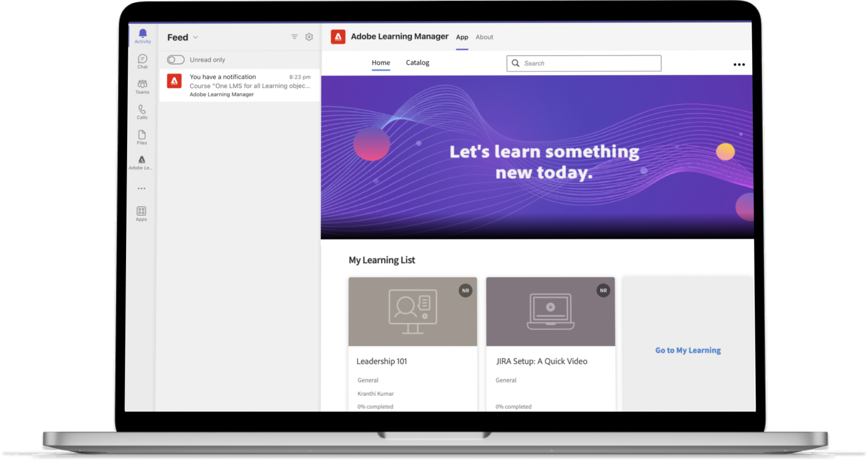868x467 pixels.
Task: Click the Go to My Learning link
Action: click(x=688, y=350)
